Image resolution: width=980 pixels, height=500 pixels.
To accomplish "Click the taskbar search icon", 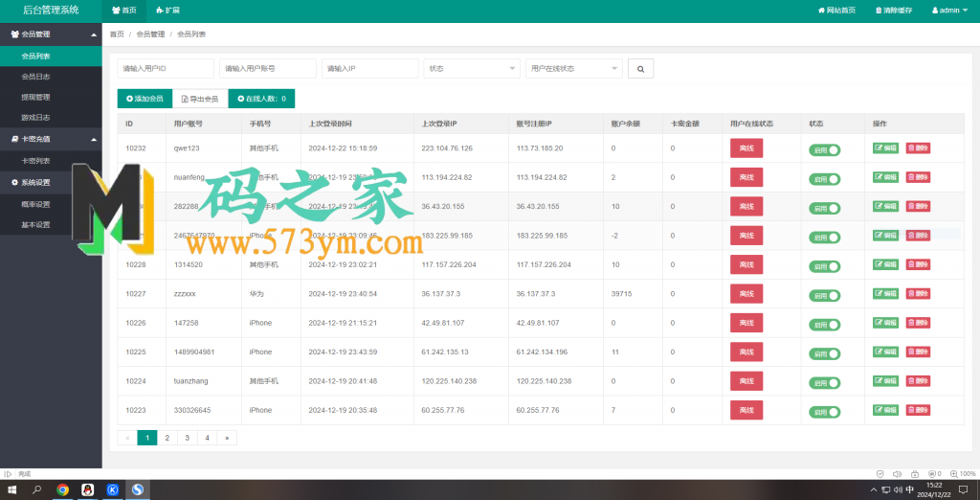I will point(37,490).
